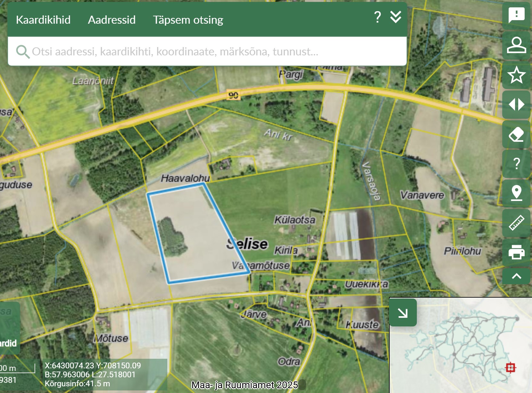Open favorites with the star icon
The width and height of the screenshot is (532, 393).
point(516,75)
